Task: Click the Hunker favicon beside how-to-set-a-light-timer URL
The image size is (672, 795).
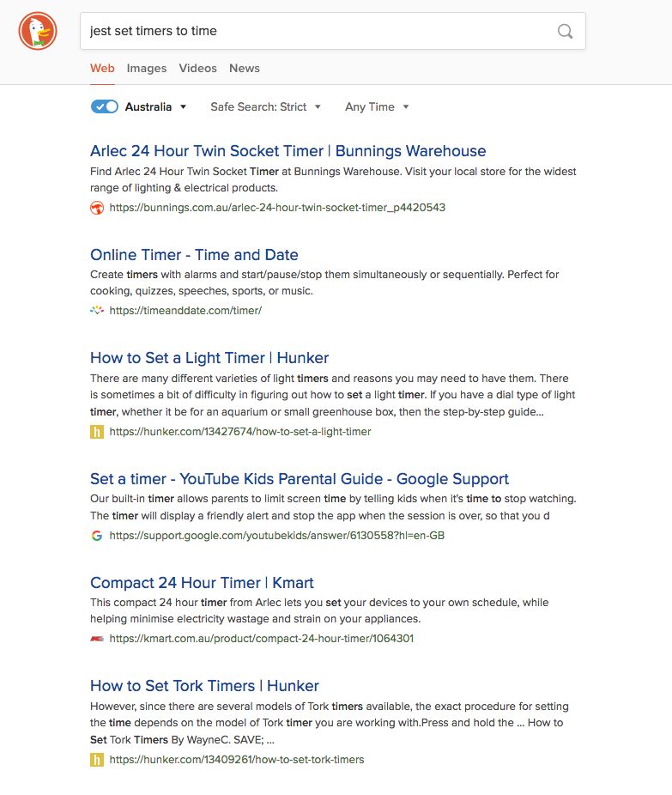Action: [97, 432]
